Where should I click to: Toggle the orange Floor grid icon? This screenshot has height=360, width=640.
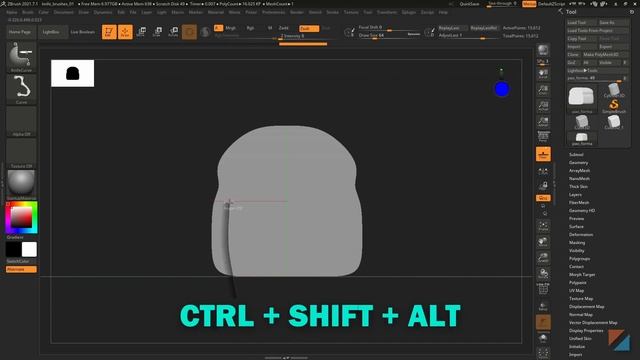tap(543, 154)
